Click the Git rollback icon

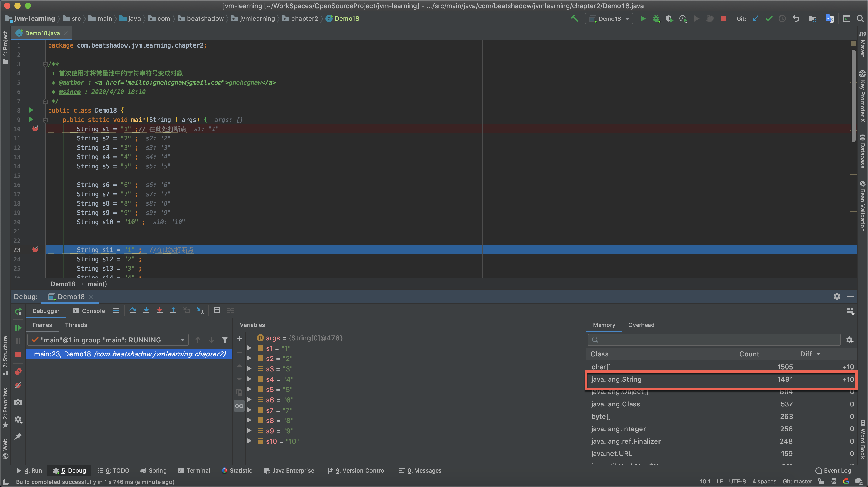click(x=796, y=19)
